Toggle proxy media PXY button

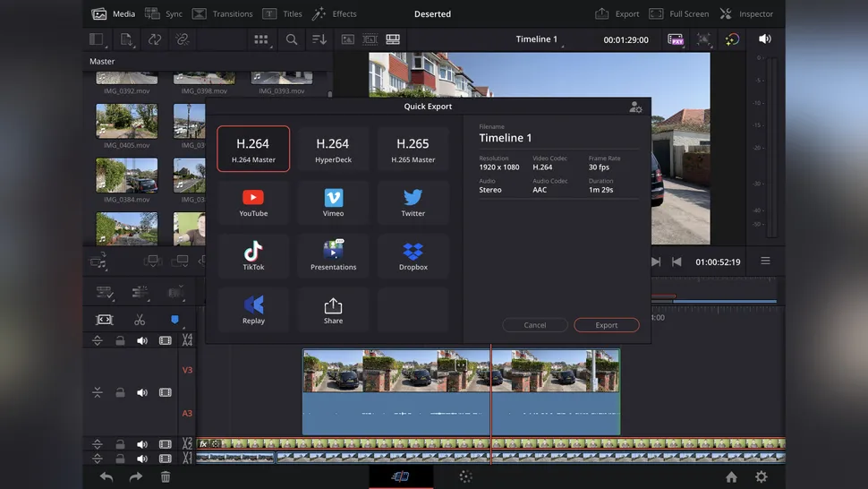pyautogui.click(x=676, y=39)
